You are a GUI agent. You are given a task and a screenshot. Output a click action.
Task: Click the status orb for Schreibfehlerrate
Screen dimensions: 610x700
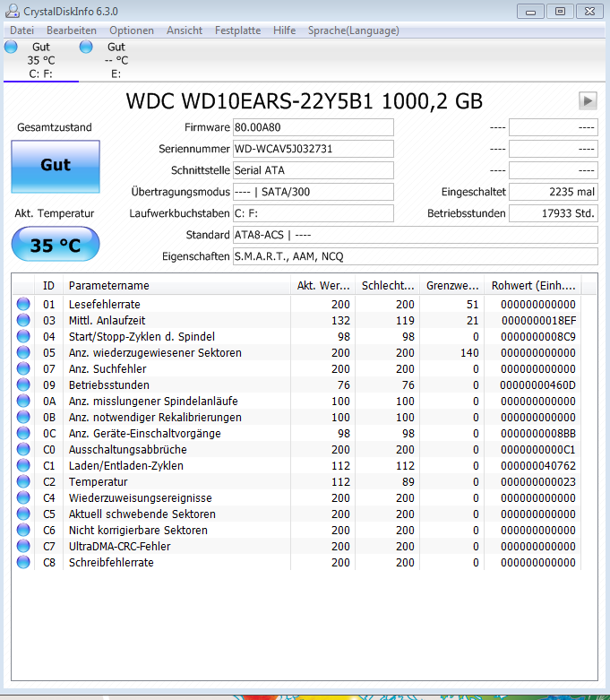[x=23, y=562]
